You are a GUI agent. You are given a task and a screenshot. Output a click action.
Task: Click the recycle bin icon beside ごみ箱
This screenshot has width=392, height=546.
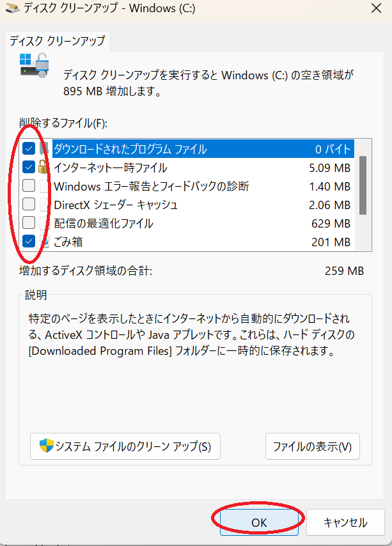44,242
